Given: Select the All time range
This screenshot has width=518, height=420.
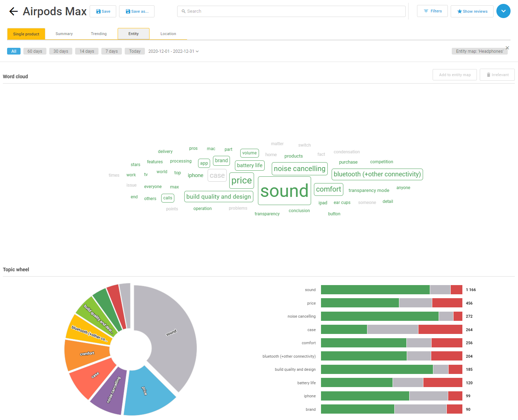Looking at the screenshot, I should pos(14,51).
